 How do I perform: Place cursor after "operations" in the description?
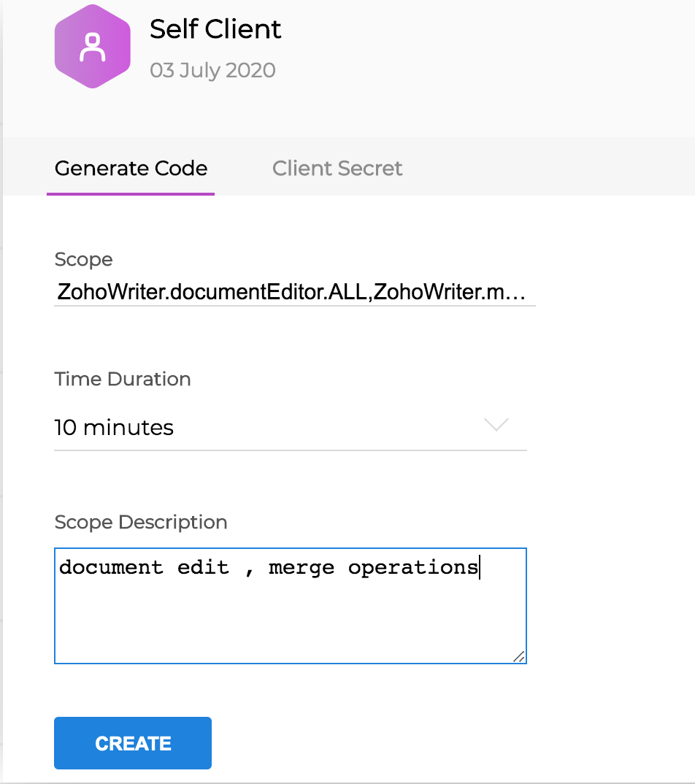tap(479, 567)
